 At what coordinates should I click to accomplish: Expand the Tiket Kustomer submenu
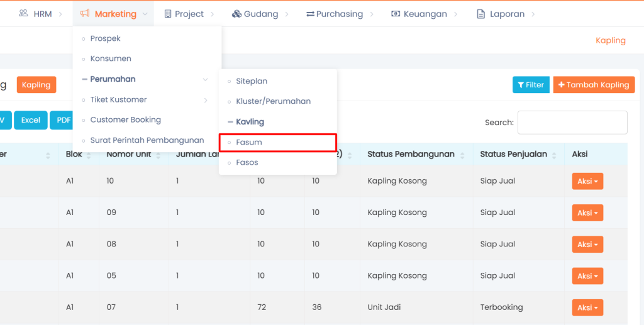tap(206, 99)
